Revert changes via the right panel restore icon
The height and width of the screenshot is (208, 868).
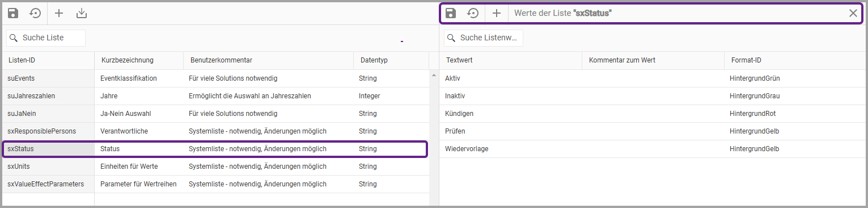473,13
